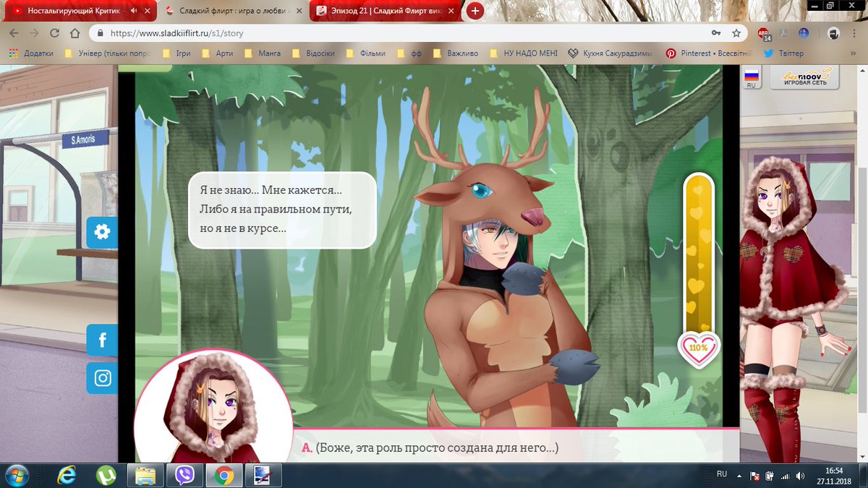Open Кухня Сакурадзимы bookmark
868x488 pixels.
click(611, 53)
